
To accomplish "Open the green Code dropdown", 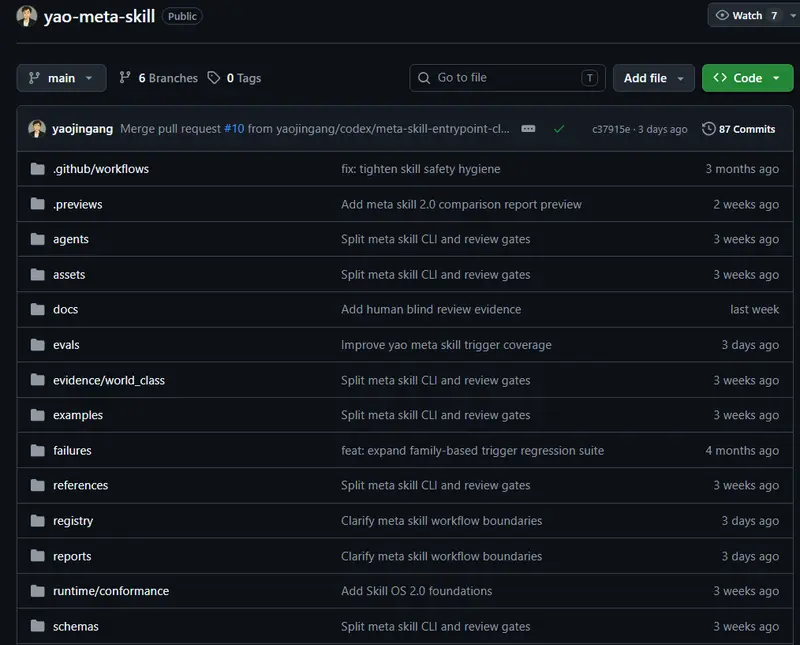I will (x=747, y=78).
